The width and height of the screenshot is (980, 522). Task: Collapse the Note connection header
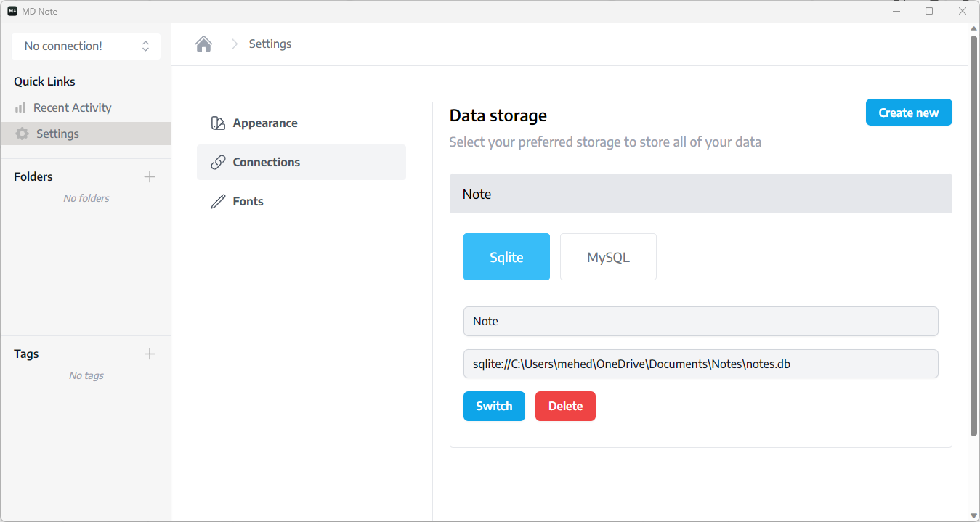tap(700, 194)
